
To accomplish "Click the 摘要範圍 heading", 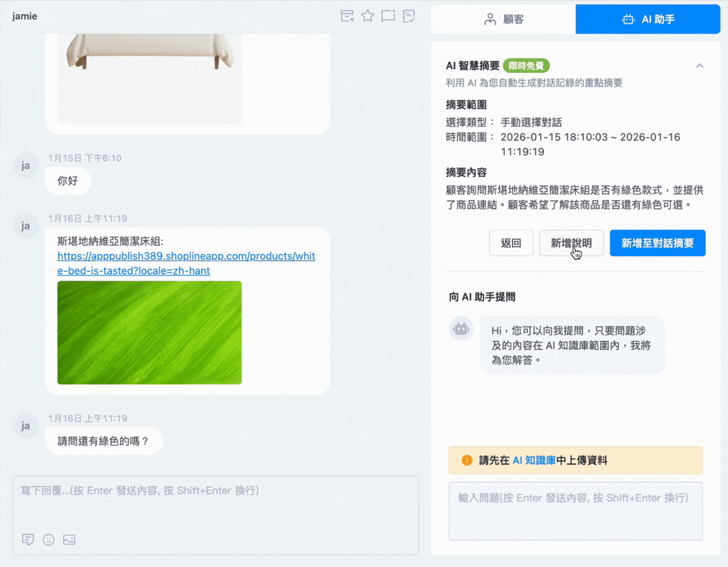I will 466,105.
